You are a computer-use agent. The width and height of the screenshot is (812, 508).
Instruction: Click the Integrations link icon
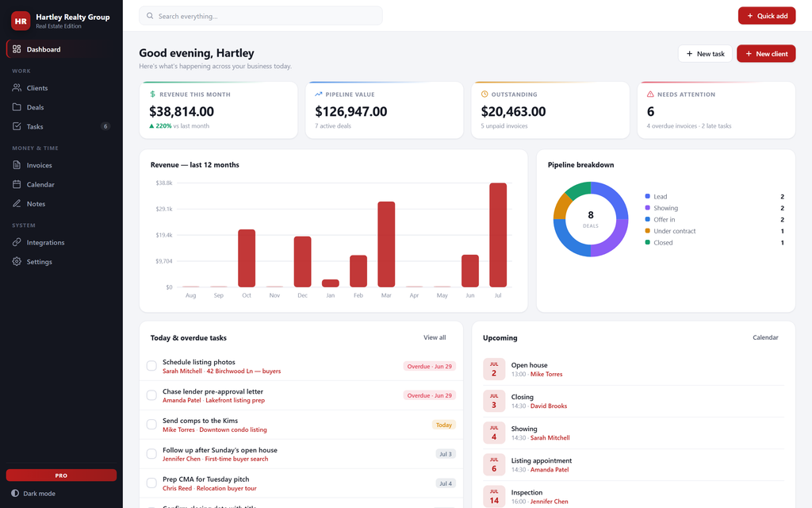pyautogui.click(x=17, y=242)
